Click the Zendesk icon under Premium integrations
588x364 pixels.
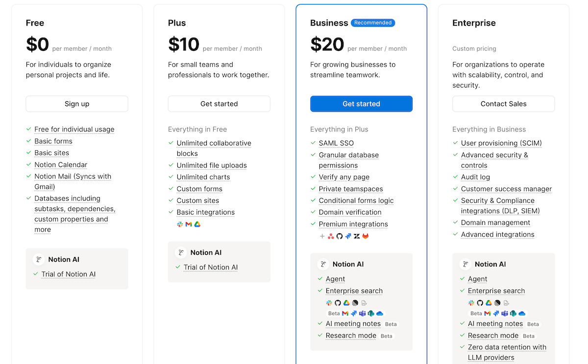pyautogui.click(x=357, y=235)
